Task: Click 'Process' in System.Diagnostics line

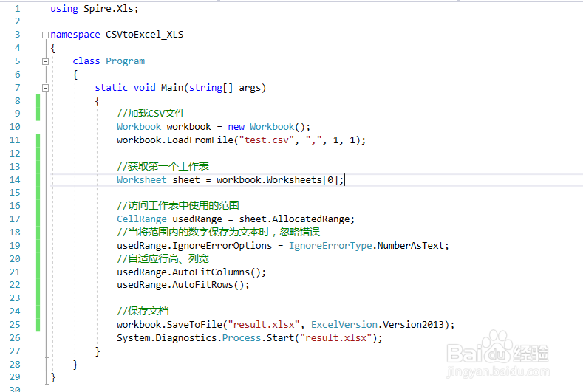Action: tap(242, 338)
